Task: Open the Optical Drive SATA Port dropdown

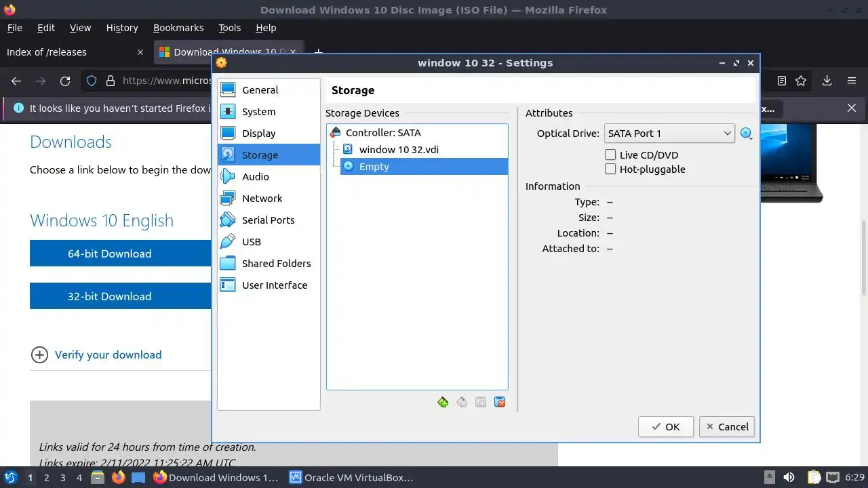Action: click(x=669, y=134)
